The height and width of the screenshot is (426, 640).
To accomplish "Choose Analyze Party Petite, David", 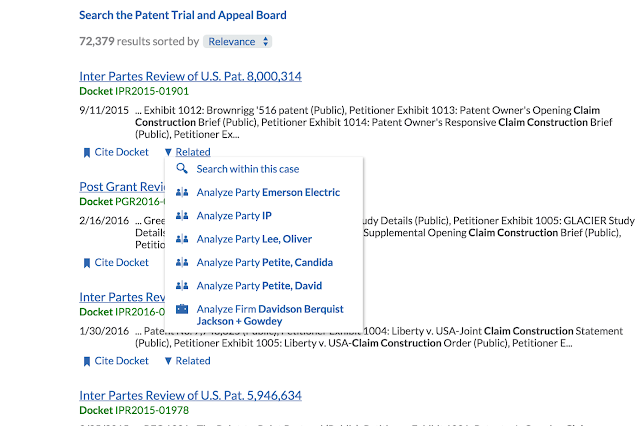I will click(259, 286).
